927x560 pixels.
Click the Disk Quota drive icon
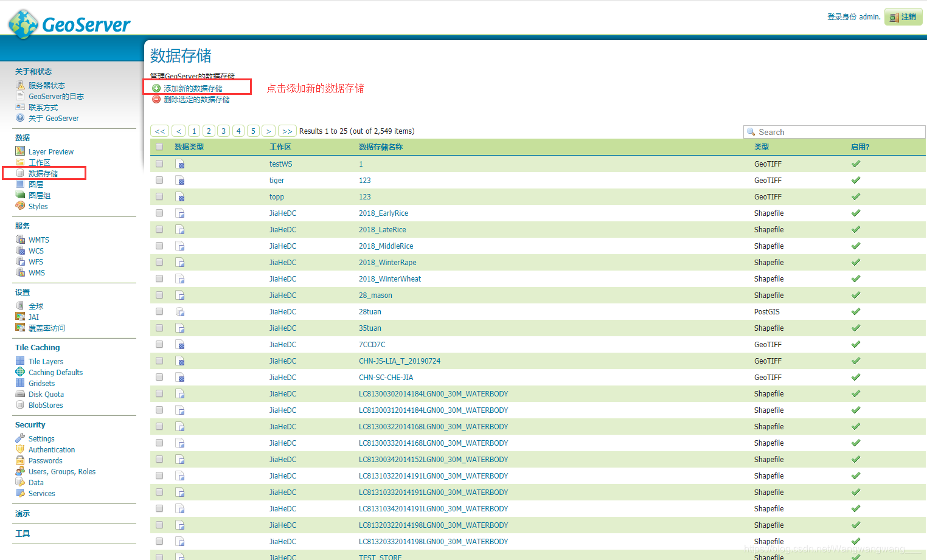point(20,394)
